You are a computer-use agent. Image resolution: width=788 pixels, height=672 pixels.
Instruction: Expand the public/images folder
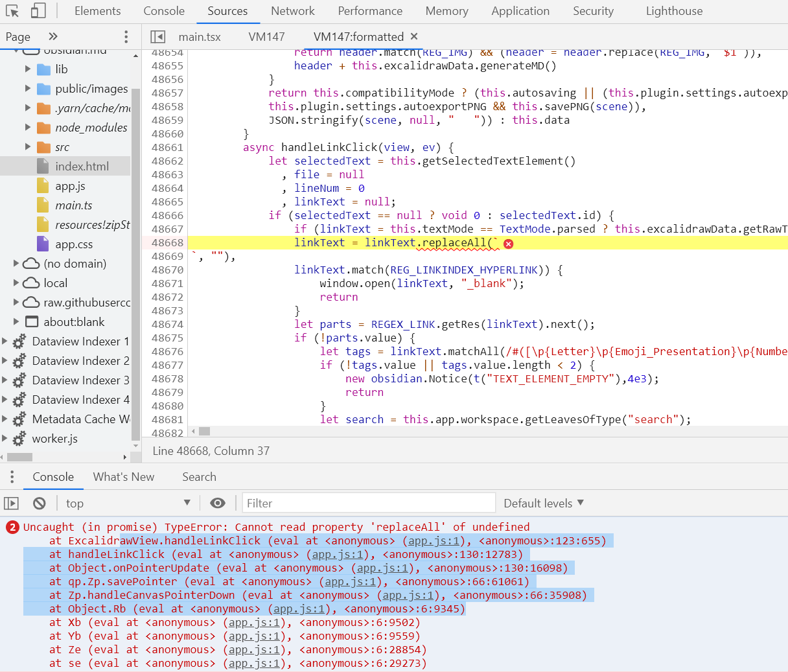[x=27, y=88]
